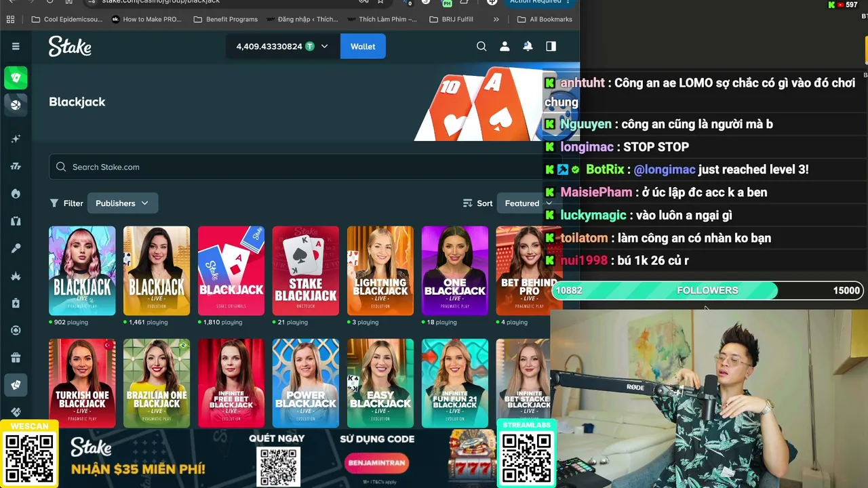This screenshot has width=868, height=488.
Task: Open the user profile icon
Action: 505,46
